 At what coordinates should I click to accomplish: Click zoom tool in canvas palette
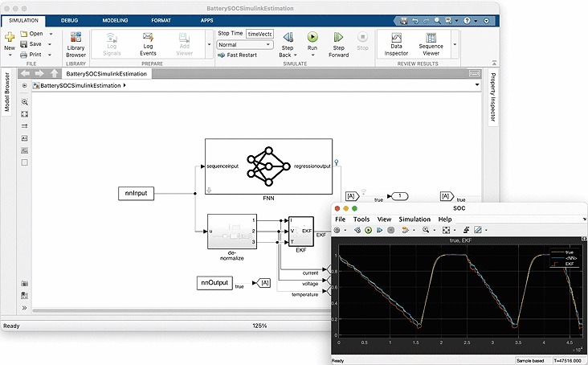pos(24,102)
